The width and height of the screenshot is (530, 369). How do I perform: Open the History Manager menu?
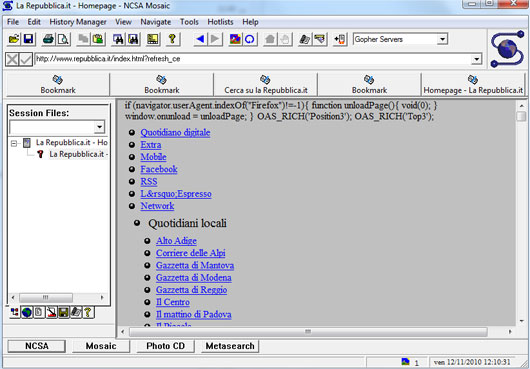click(78, 22)
